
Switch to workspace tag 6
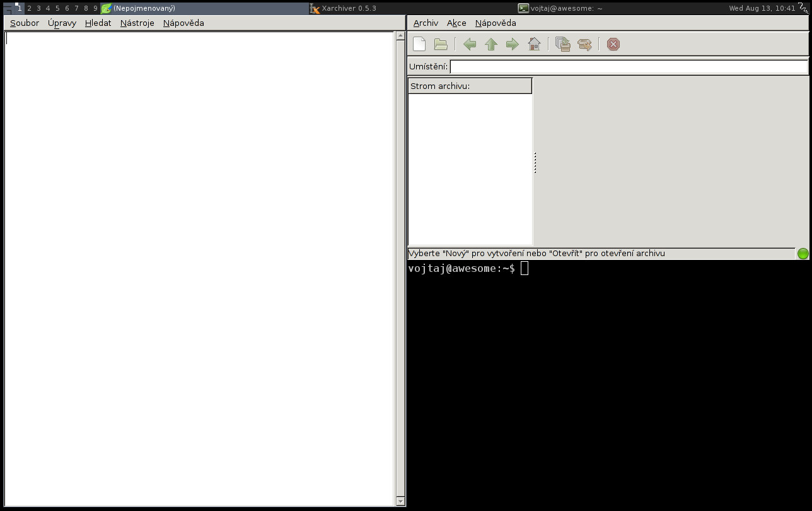pos(67,8)
